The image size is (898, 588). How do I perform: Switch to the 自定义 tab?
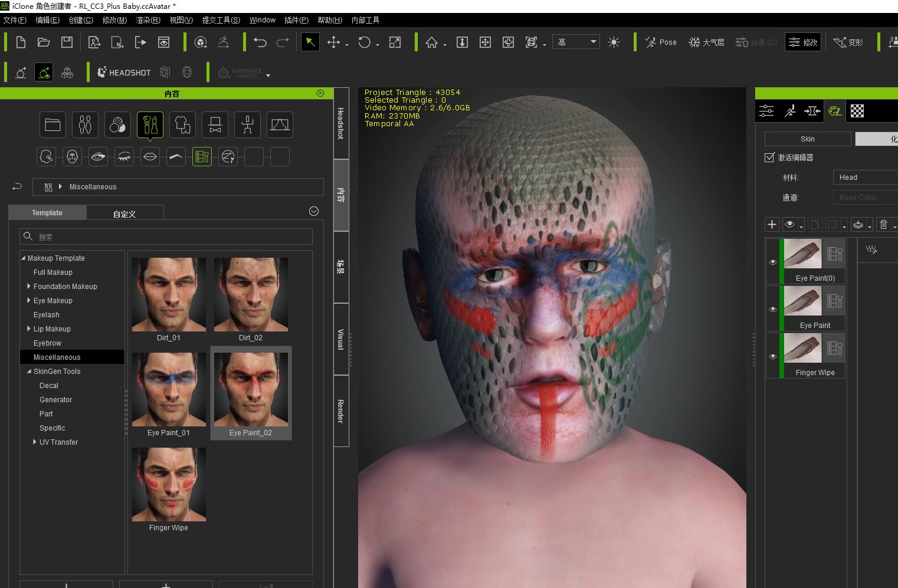(124, 213)
